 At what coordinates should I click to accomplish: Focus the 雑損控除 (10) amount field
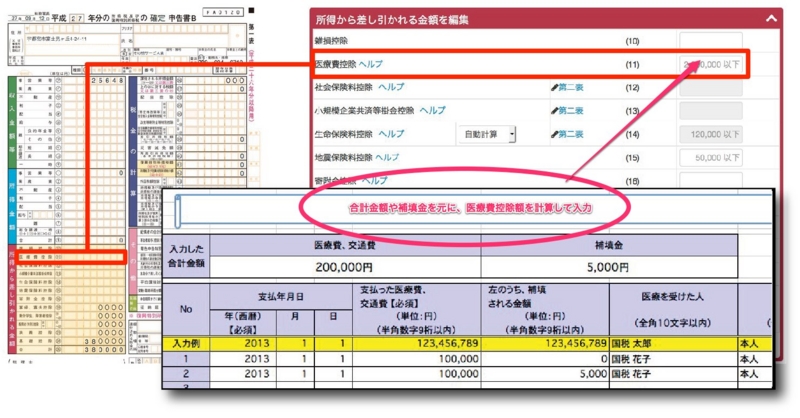click(711, 40)
